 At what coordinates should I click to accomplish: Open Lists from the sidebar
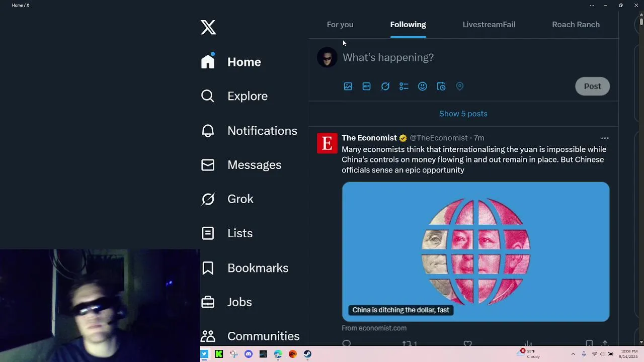point(226,233)
